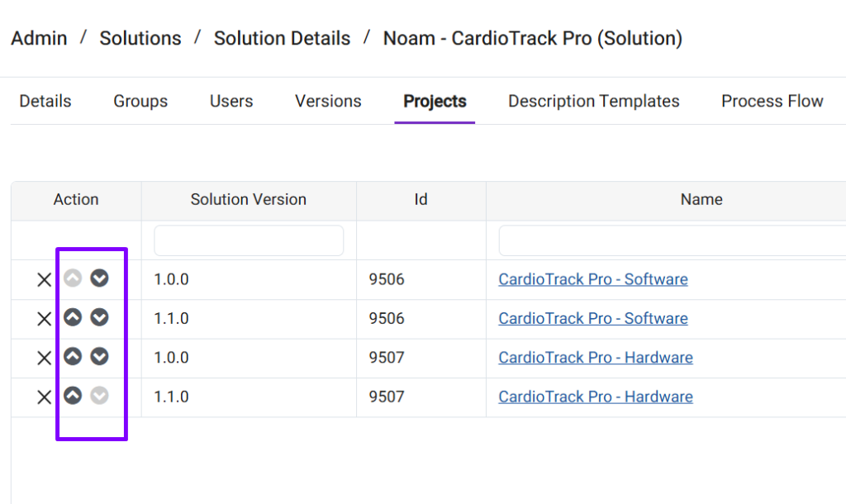Remove the Software version 1.1.0 project row
The height and width of the screenshot is (504, 846).
(x=44, y=319)
